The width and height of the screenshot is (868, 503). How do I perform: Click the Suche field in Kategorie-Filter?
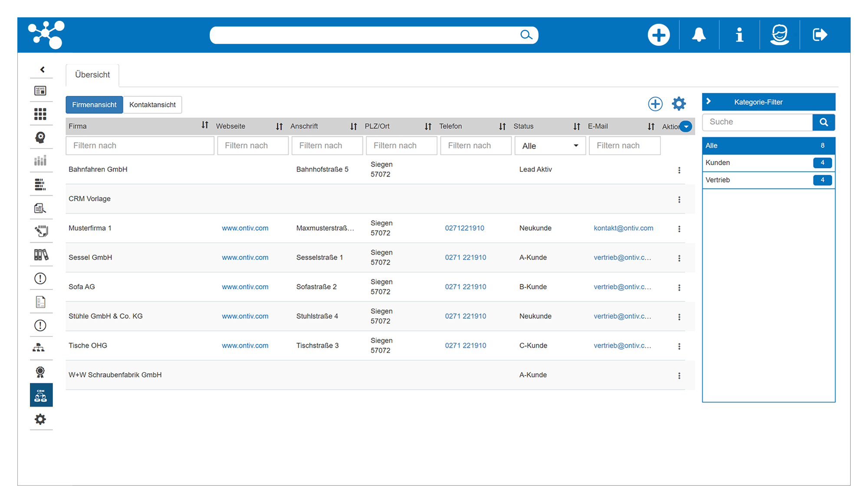[758, 122]
